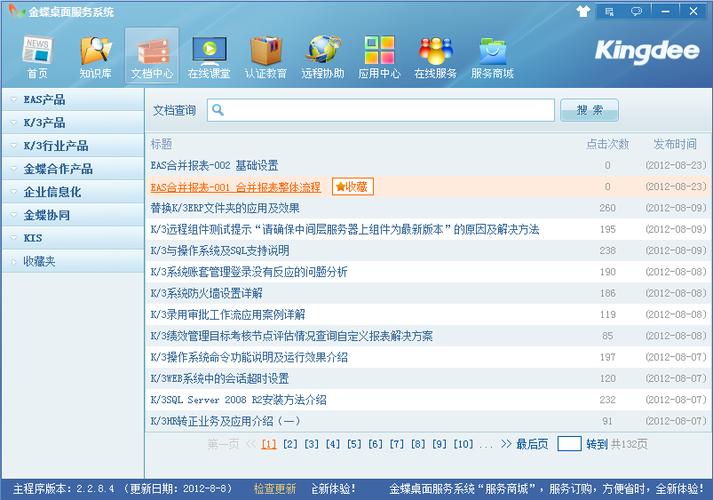Viewport: 713px width, 500px height.
Task: Open document EAS合并报表-002 基础设置
Action: (x=214, y=165)
